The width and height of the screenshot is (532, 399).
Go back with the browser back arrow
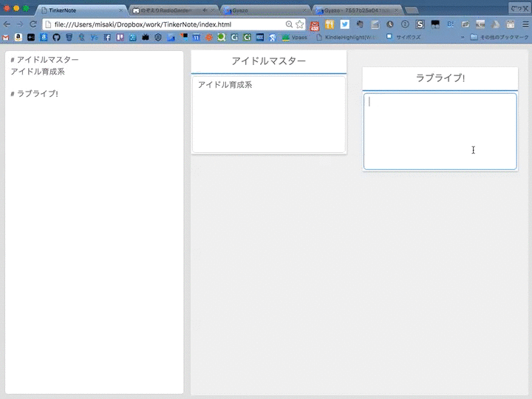[x=7, y=24]
